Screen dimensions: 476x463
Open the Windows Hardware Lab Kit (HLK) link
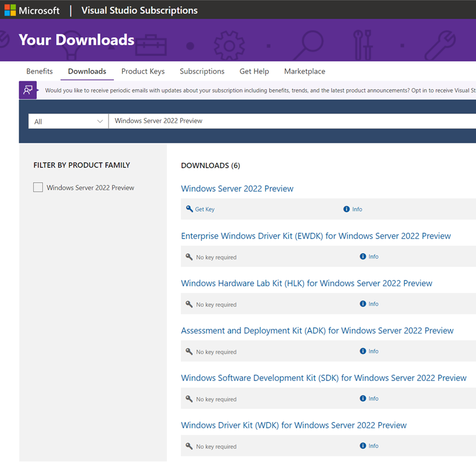pos(306,283)
